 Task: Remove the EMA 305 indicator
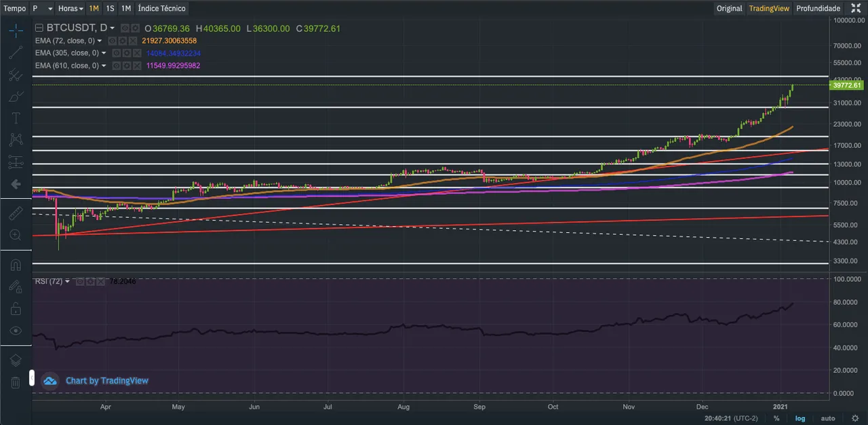pyautogui.click(x=137, y=53)
